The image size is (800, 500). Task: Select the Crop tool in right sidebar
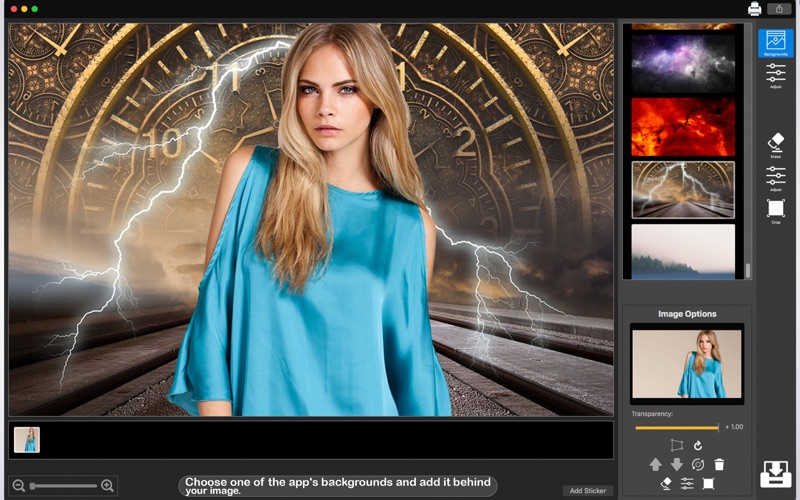[x=776, y=211]
